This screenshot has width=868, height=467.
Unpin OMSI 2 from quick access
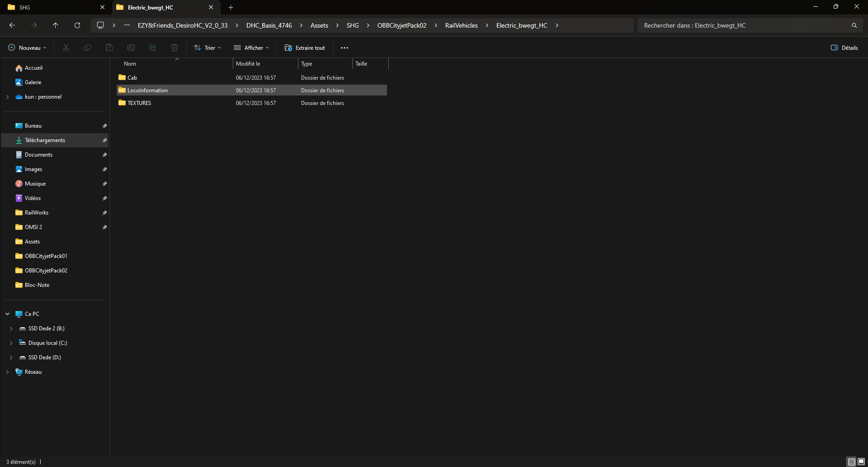(x=104, y=227)
